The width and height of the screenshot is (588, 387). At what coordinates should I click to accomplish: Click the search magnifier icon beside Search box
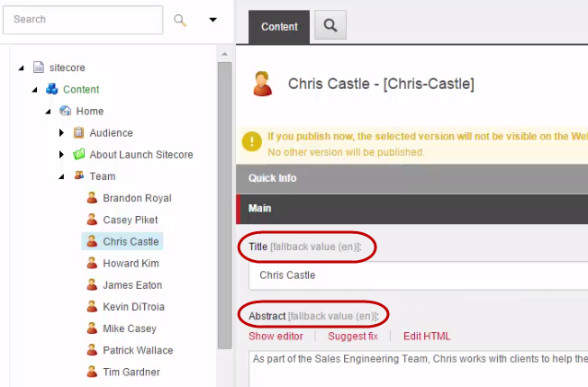[181, 20]
